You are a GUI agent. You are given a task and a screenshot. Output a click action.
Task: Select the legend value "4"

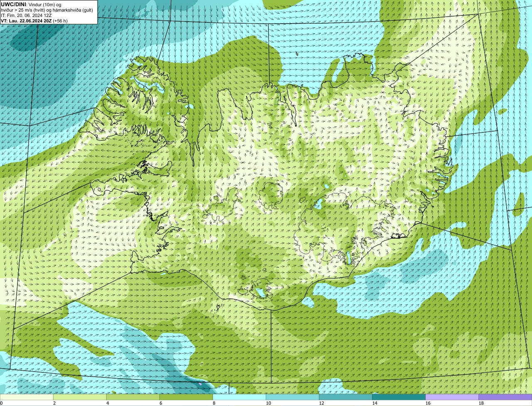pyautogui.click(x=108, y=403)
